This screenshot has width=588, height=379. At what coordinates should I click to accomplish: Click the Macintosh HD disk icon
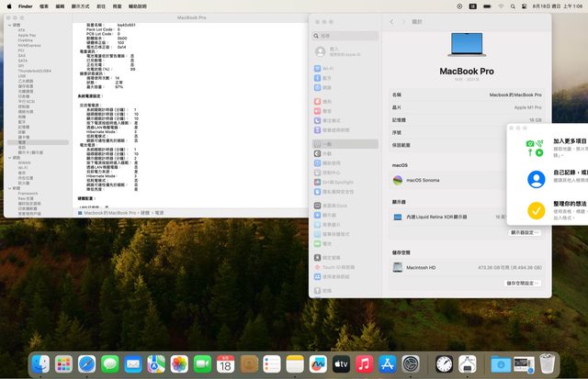pos(398,267)
